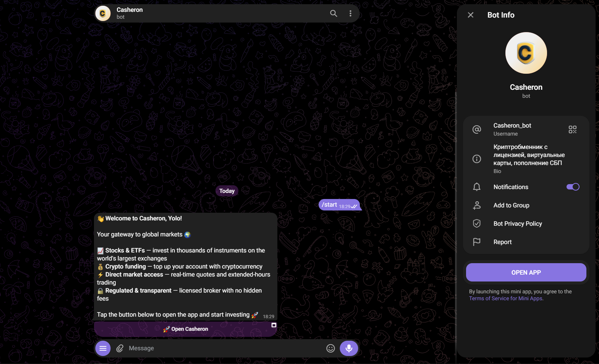Click the /start sent message
The height and width of the screenshot is (364, 599).
[339, 205]
